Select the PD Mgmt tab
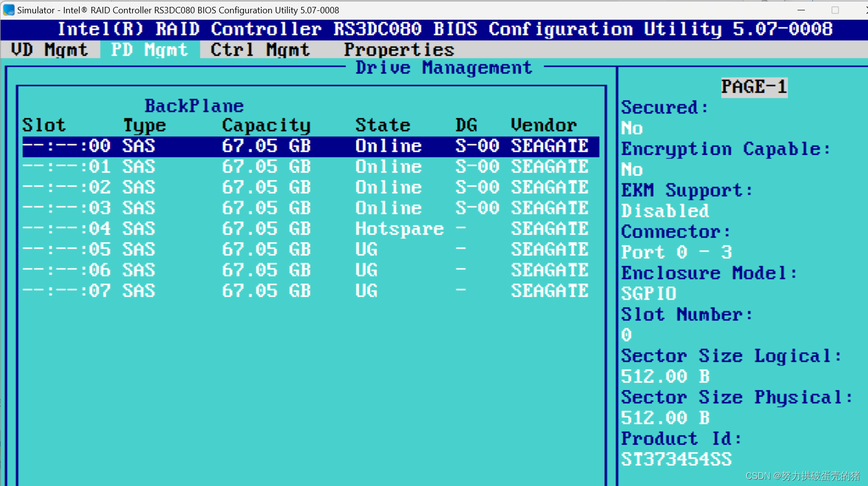Screen dimensions: 868x486 150,50
